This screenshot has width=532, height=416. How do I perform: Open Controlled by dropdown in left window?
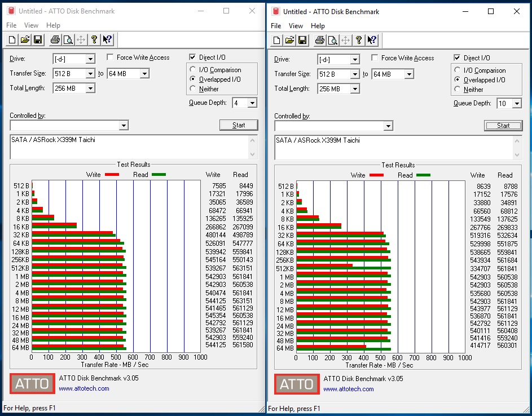coord(124,126)
